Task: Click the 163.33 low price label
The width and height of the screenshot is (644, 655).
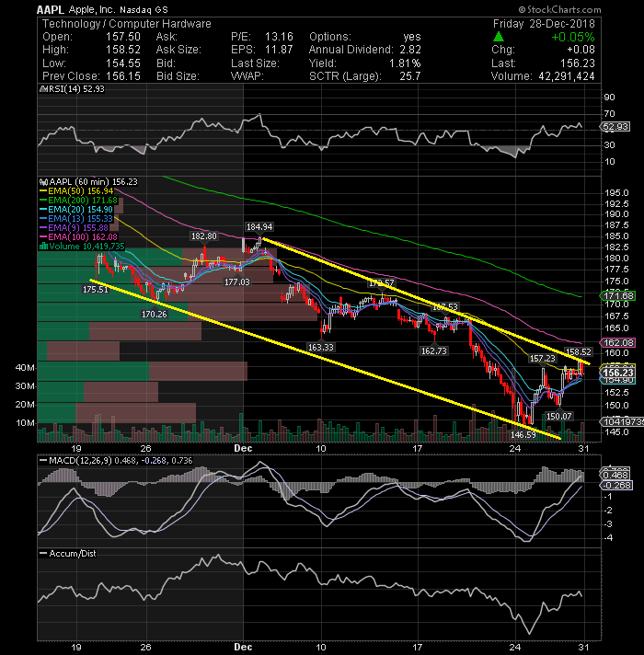Action: tap(321, 347)
